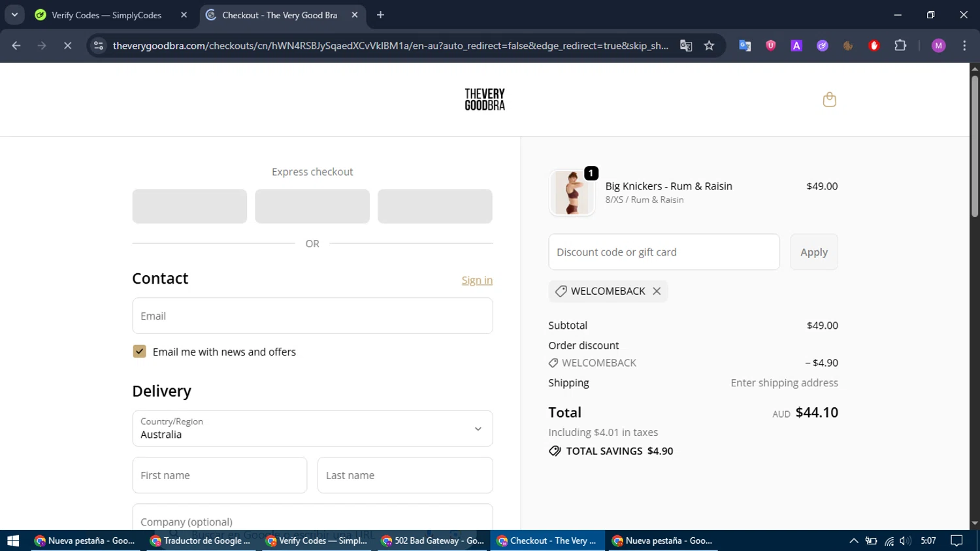Screen dimensions: 980x551
Task: Open the last Nueva pestaña taskbar window
Action: pos(663,541)
